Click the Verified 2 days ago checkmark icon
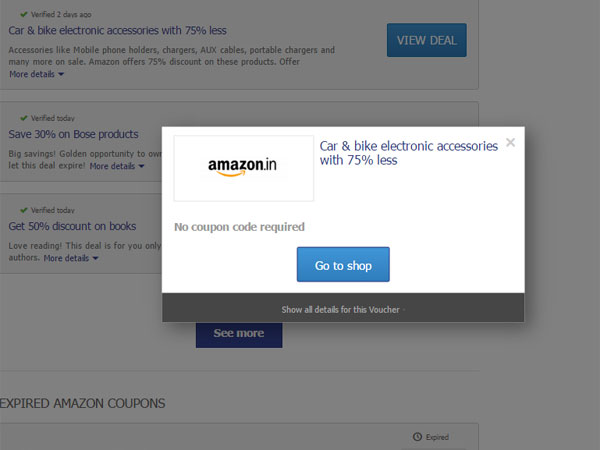 click(24, 15)
